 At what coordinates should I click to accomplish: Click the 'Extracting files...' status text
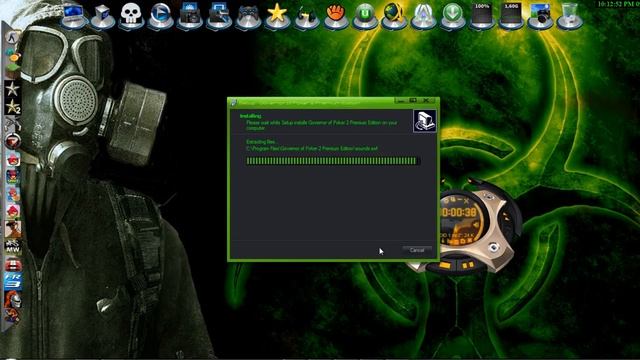pyautogui.click(x=261, y=142)
